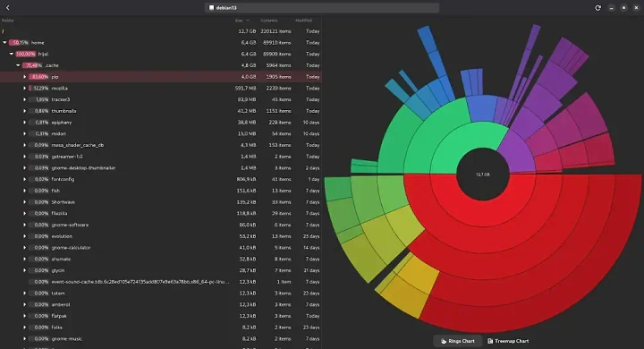The image size is (644, 349).
Task: Click the debian13 location title in header
Action: (322, 7)
